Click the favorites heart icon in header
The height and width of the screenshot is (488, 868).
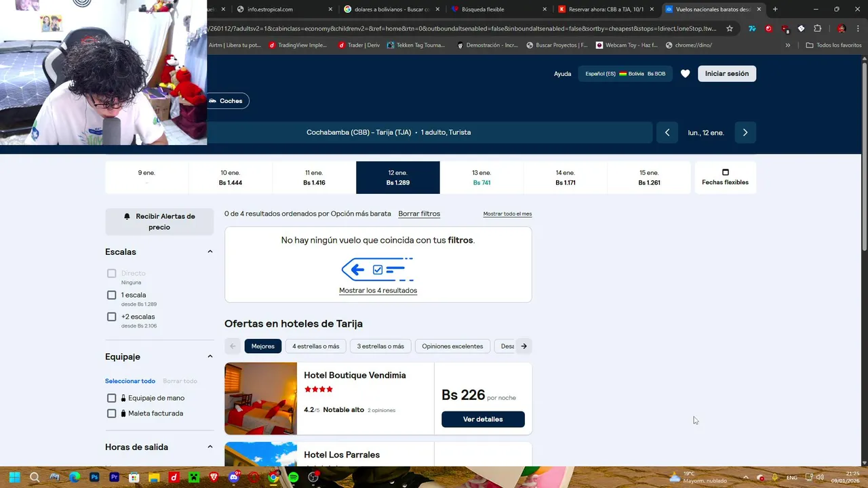(685, 73)
